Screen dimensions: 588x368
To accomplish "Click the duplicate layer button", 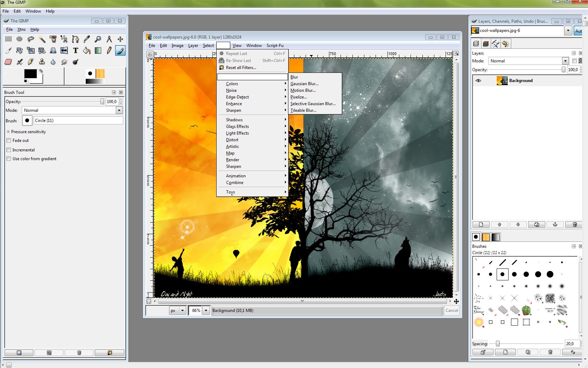I will 537,225.
